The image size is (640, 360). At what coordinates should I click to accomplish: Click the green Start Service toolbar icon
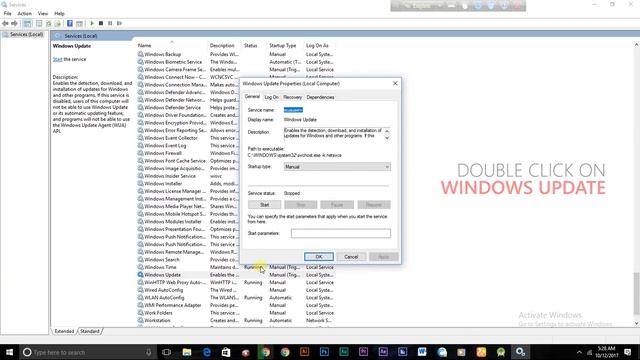[x=92, y=23]
